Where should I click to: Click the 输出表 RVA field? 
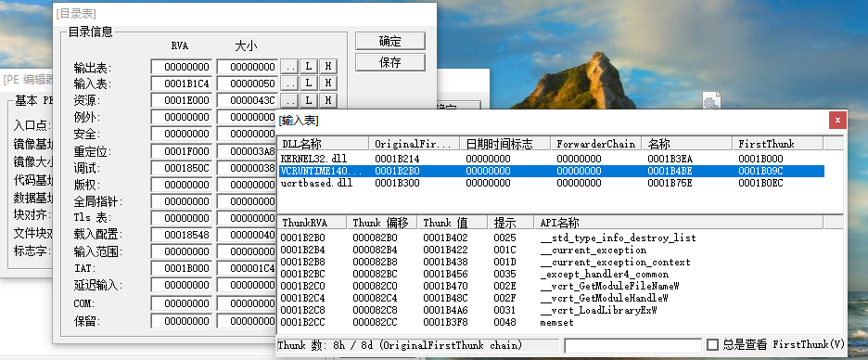click(x=182, y=67)
